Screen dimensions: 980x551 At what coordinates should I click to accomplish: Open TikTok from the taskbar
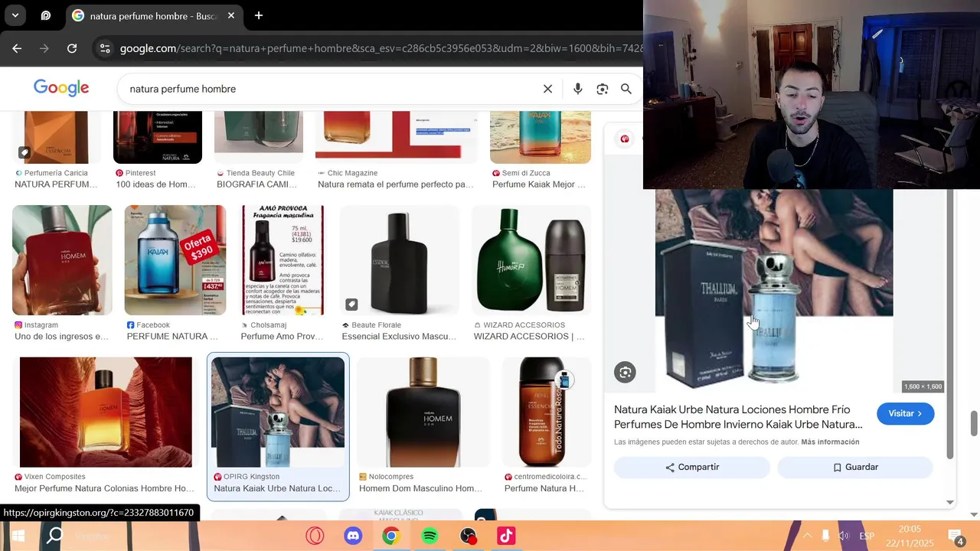[506, 536]
